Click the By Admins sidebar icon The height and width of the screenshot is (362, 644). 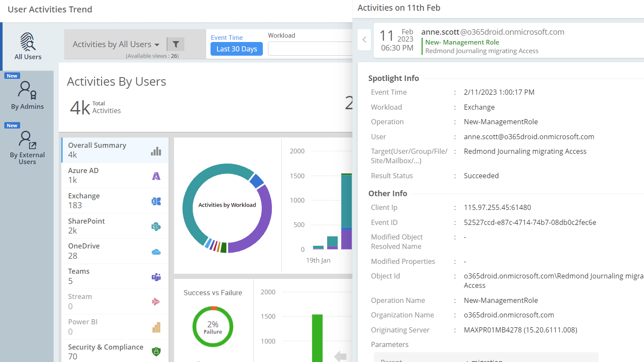click(27, 91)
